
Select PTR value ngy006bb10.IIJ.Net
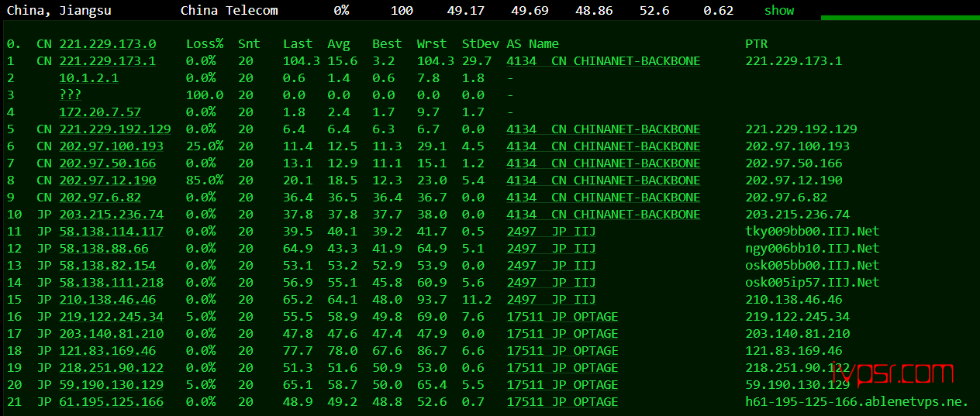[813, 248]
